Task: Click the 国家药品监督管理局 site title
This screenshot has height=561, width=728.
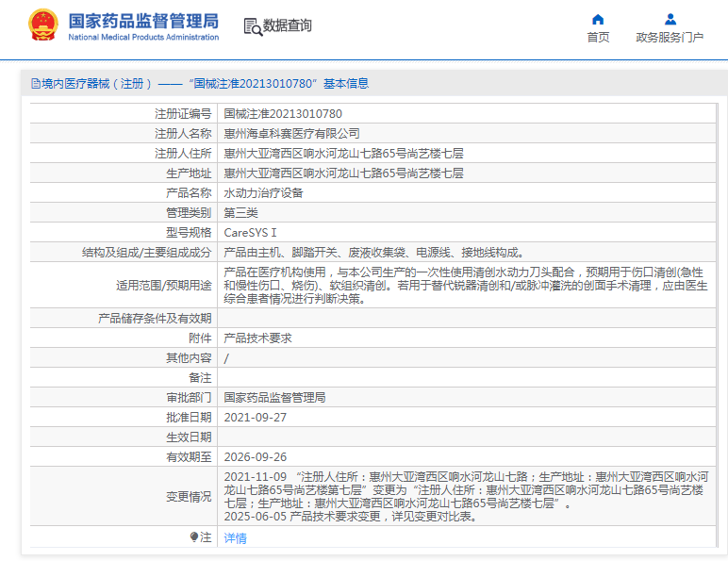Action: [x=143, y=21]
